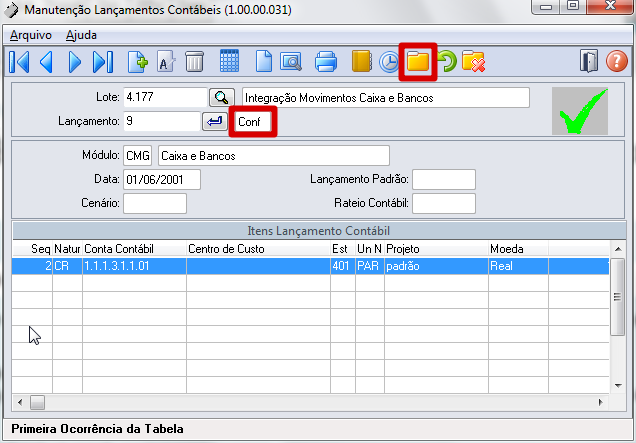Screen dimensions: 636x443
Task: Click the CR nature cell
Action: pos(67,266)
